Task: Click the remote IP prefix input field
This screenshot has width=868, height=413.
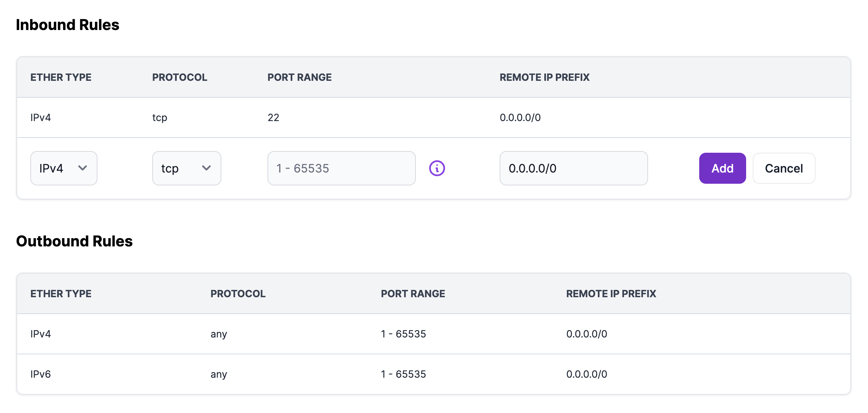Action: tap(573, 168)
